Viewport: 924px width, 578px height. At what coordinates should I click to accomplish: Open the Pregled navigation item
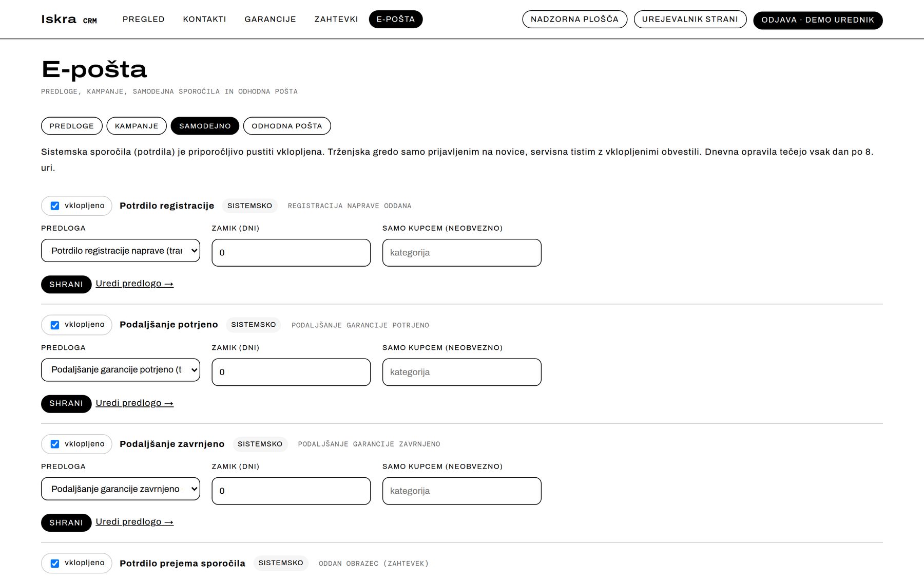[144, 20]
